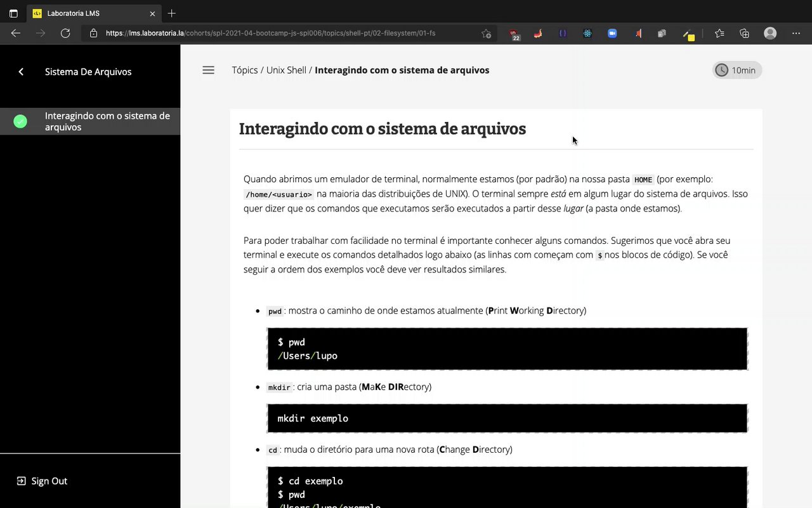Go back with the browser back arrow

(x=16, y=33)
